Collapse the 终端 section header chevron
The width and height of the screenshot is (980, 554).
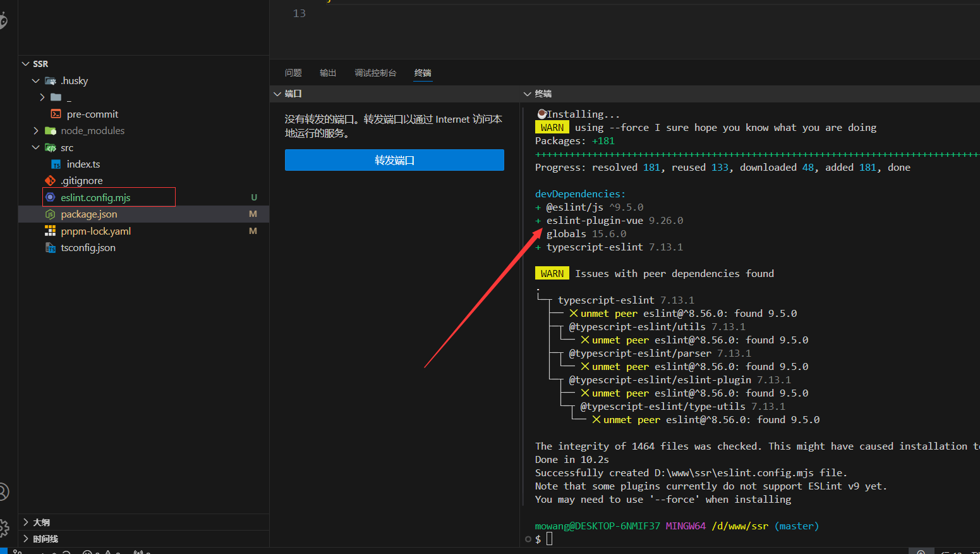point(528,94)
